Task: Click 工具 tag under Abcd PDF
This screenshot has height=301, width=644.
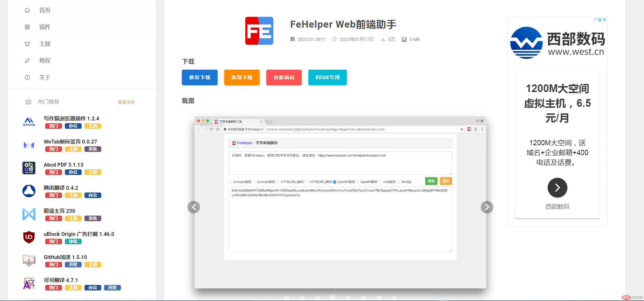Action: click(93, 172)
